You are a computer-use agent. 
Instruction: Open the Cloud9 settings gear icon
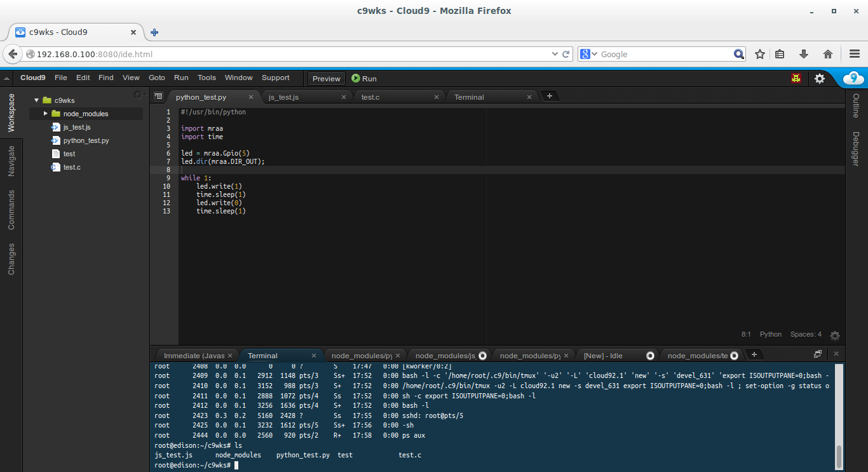coord(820,78)
